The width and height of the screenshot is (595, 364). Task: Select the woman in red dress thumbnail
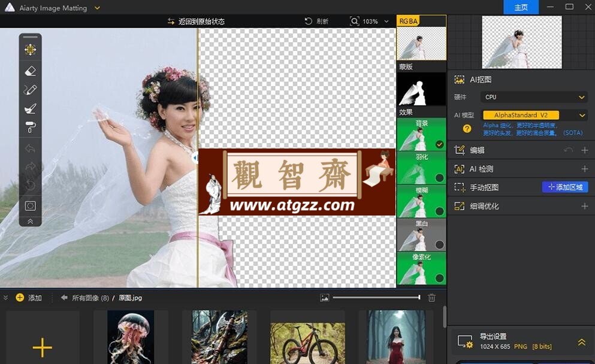pos(396,338)
